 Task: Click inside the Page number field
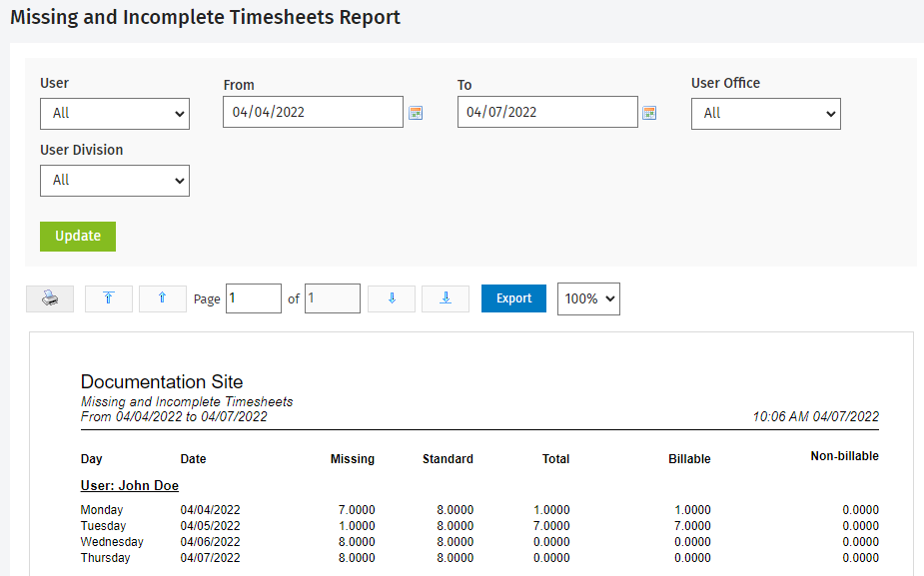(253, 298)
